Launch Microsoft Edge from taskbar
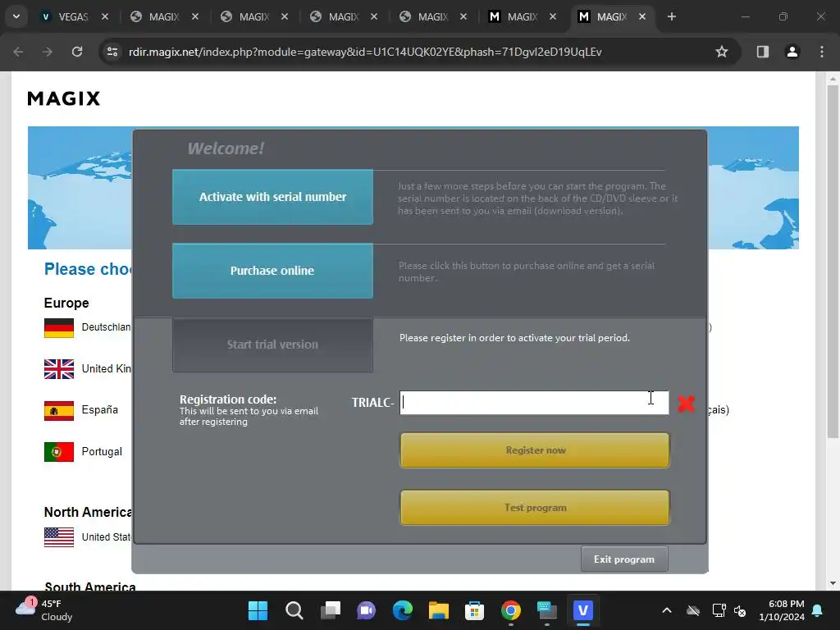Image resolution: width=840 pixels, height=630 pixels. [403, 610]
